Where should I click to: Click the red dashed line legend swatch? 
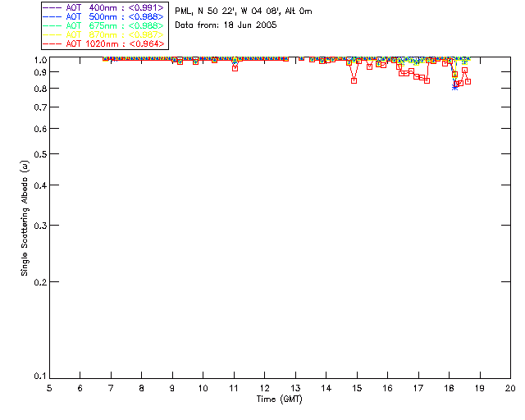tap(52, 43)
